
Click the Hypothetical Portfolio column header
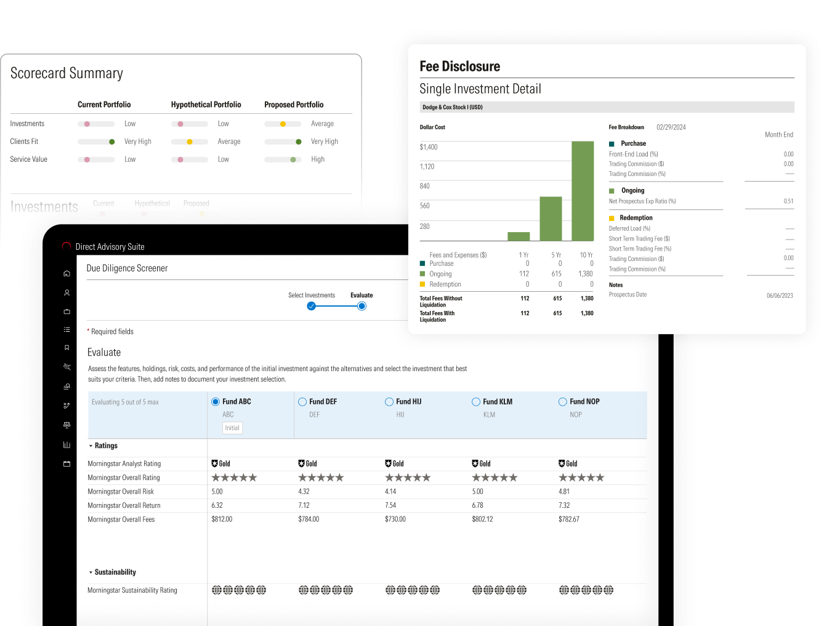[206, 105]
